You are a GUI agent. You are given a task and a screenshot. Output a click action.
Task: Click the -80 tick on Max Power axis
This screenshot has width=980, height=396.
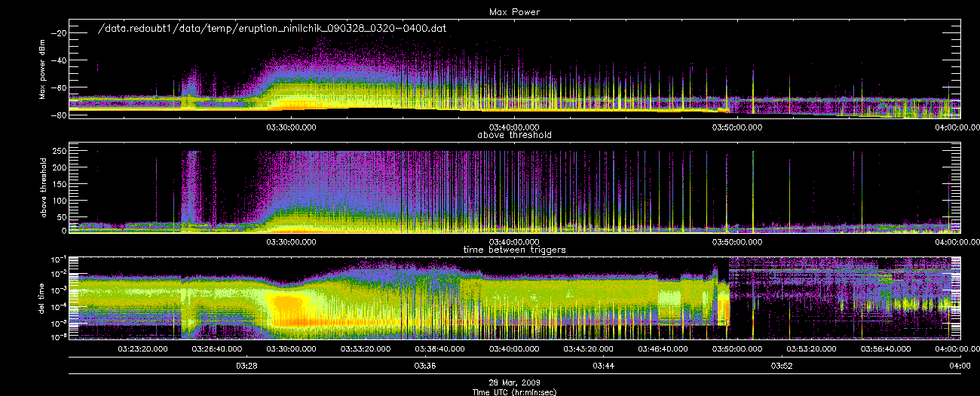click(x=58, y=115)
